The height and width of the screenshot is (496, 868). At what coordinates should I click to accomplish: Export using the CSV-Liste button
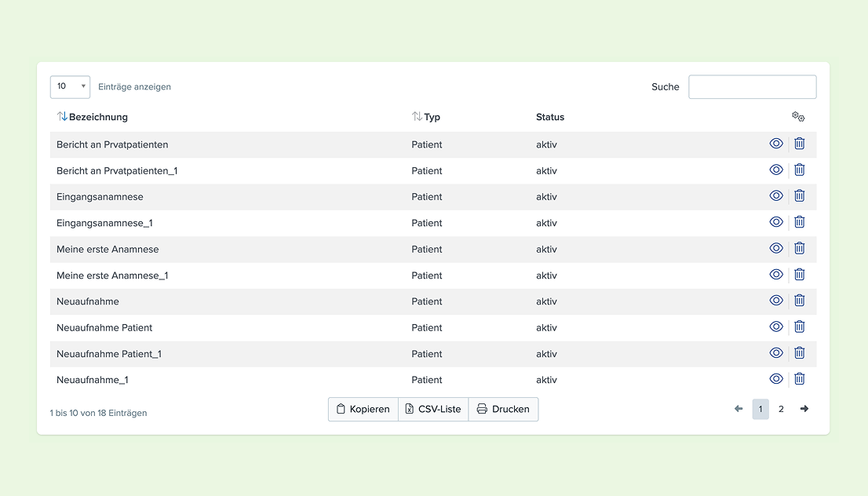[433, 409]
